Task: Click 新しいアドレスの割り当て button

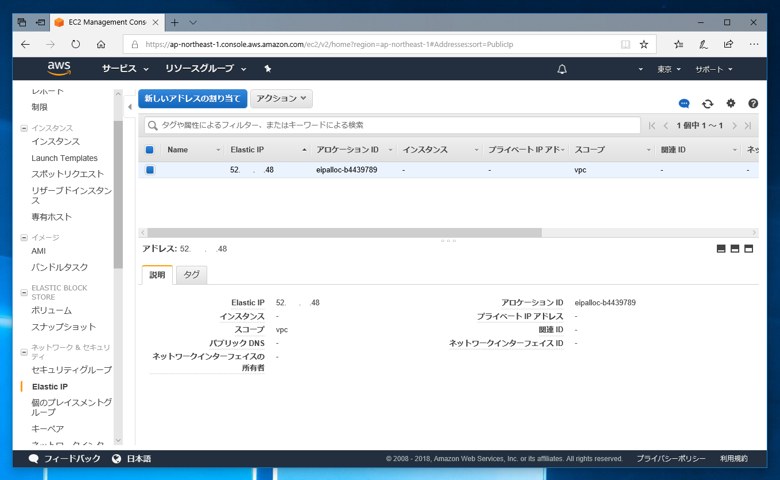Action: point(193,98)
